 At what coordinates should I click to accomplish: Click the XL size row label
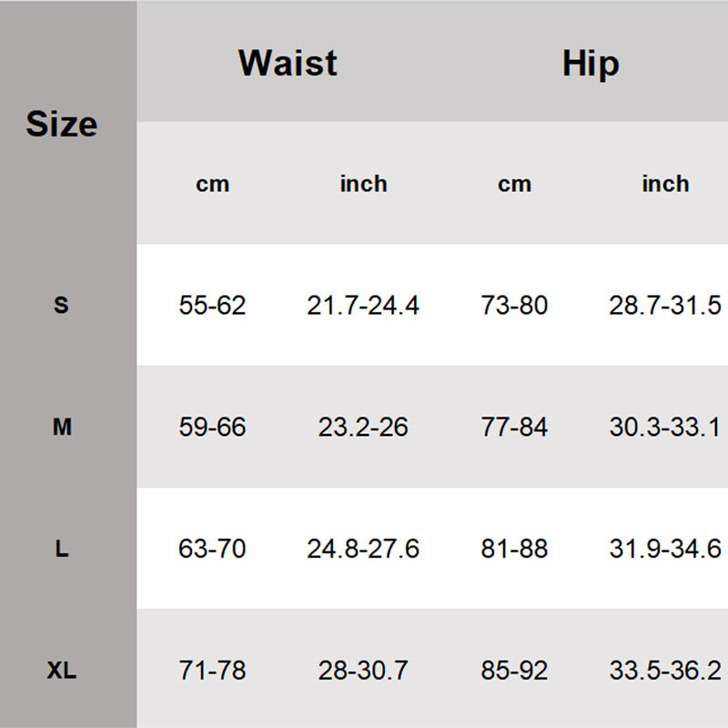click(x=61, y=672)
